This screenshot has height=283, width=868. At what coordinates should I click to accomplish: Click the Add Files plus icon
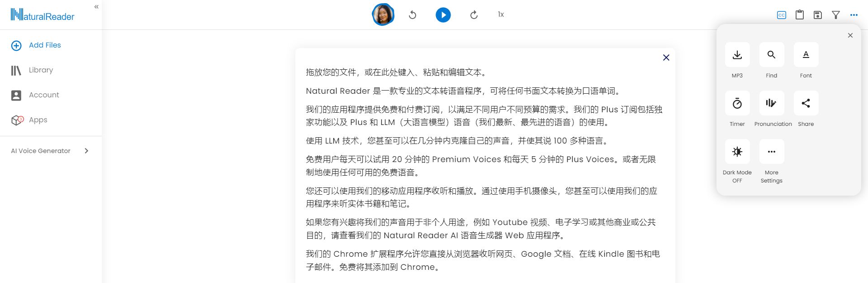[x=16, y=45]
